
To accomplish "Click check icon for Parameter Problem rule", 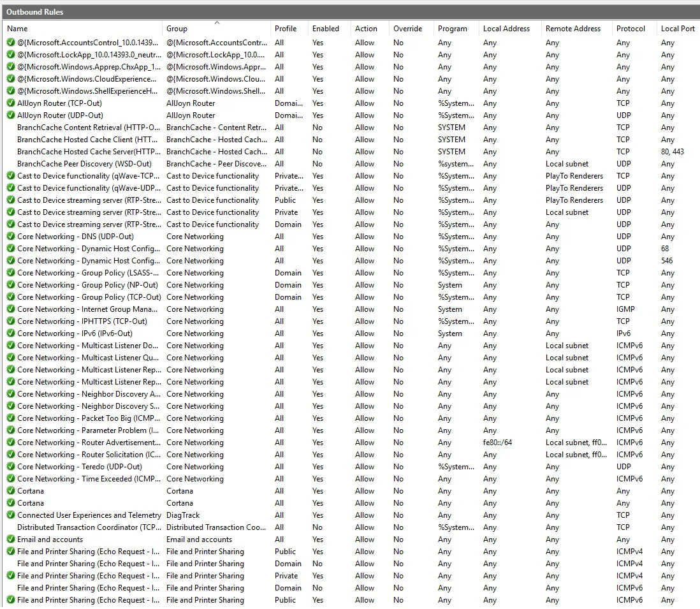I will coord(11,430).
